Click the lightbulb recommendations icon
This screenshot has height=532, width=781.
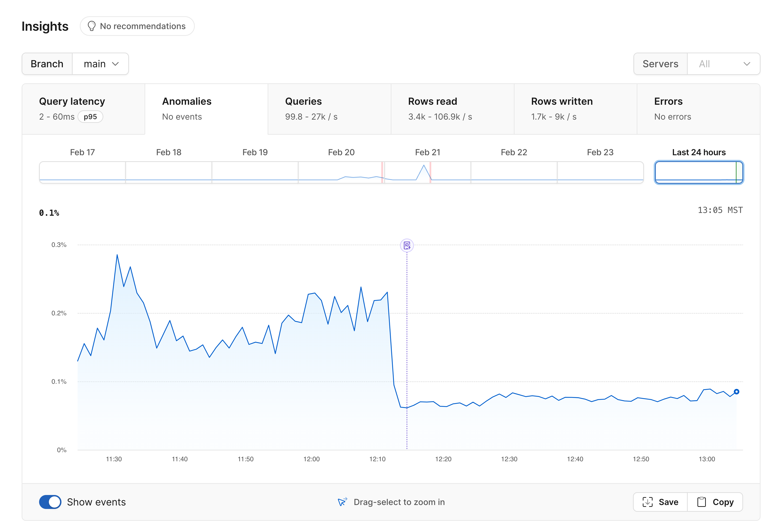[x=91, y=26]
